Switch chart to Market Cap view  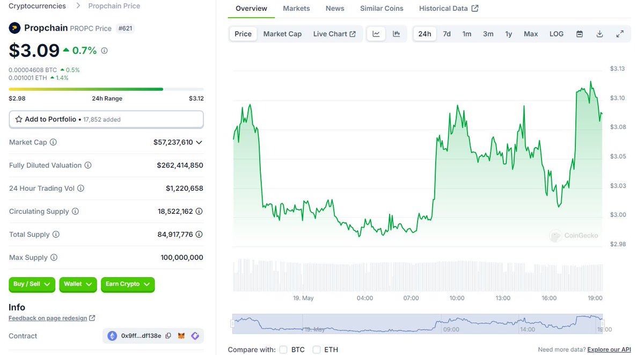282,34
